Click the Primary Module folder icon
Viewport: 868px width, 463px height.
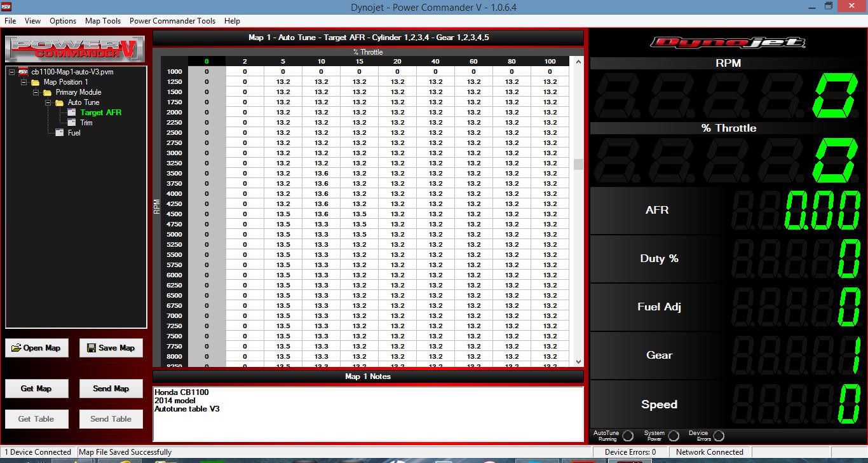coord(47,92)
